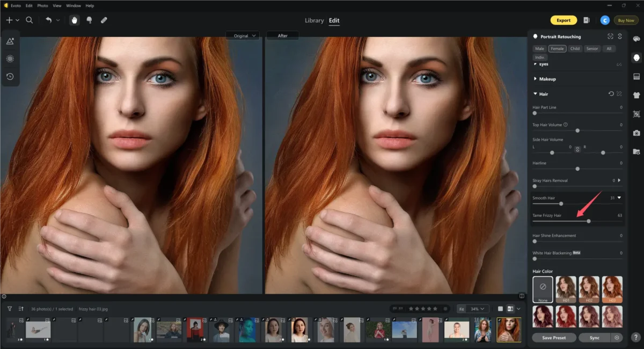Click the add photo plus icon
The height and width of the screenshot is (349, 644).
tap(9, 20)
